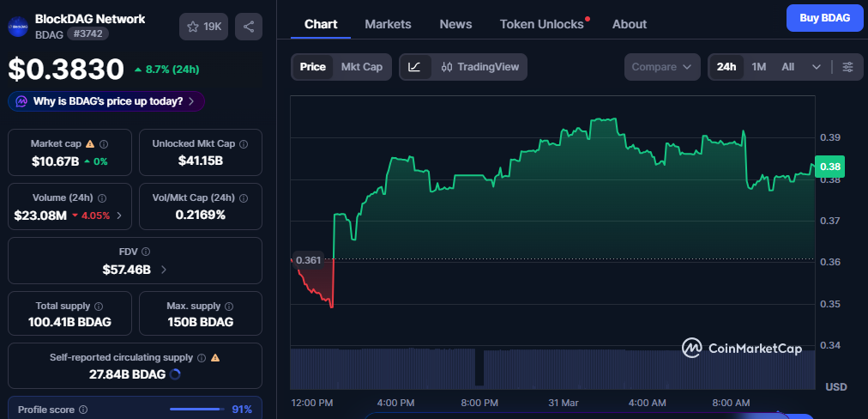Click the 27.84B BDAG circulating value

tap(127, 374)
